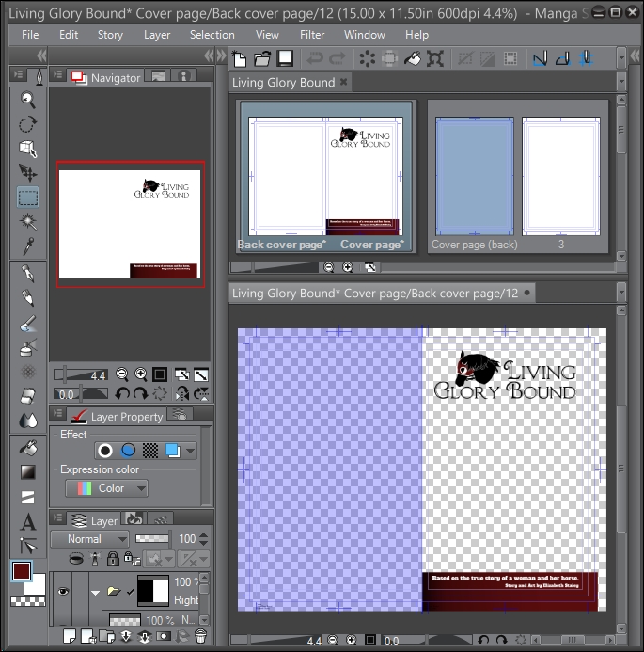
Task: Toggle Snap to Grid
Action: pos(586,58)
